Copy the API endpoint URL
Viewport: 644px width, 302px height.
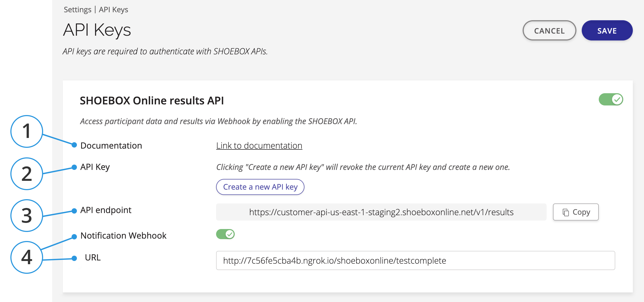[576, 212]
